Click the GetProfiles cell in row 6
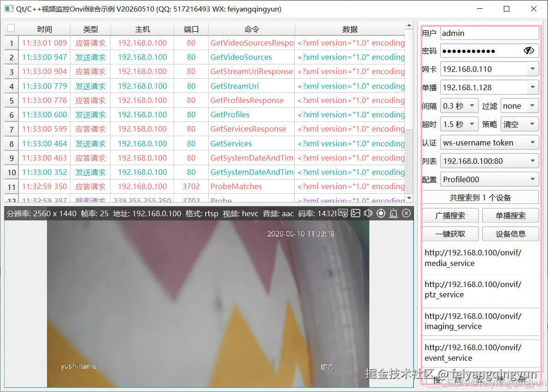The height and width of the screenshot is (392, 548). tap(251, 115)
